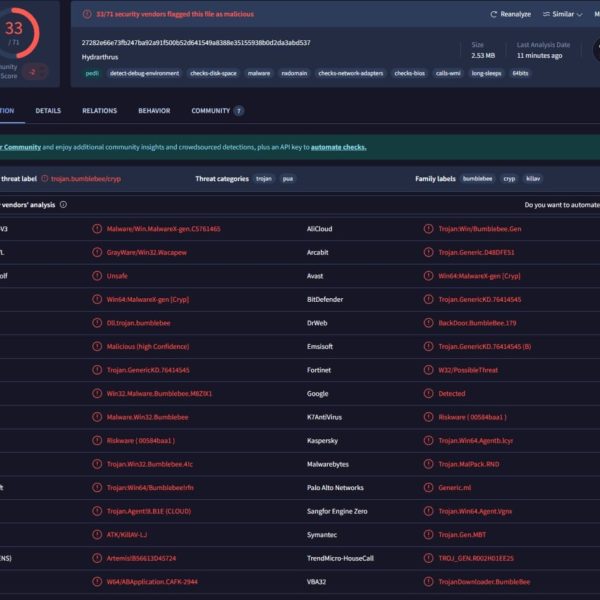The width and height of the screenshot is (600, 600).
Task: Click the Trojan.Win64.Agentb.lcyr detection text
Action: [x=476, y=441]
